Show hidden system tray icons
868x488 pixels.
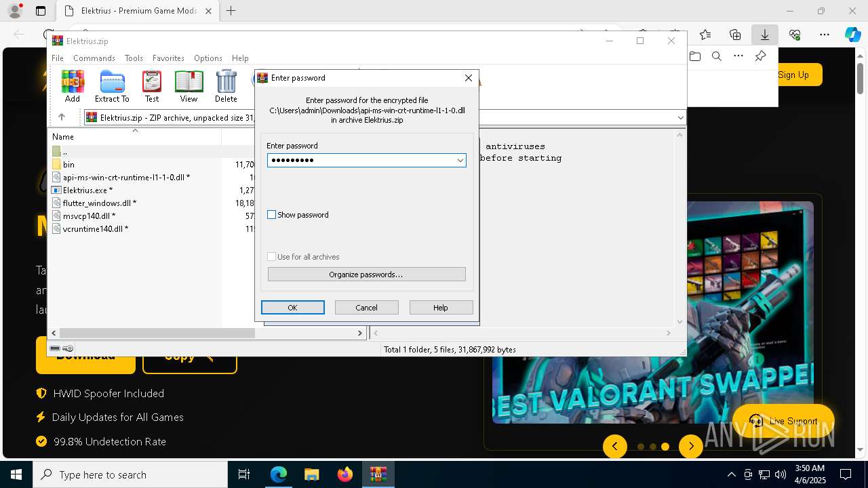(x=731, y=474)
